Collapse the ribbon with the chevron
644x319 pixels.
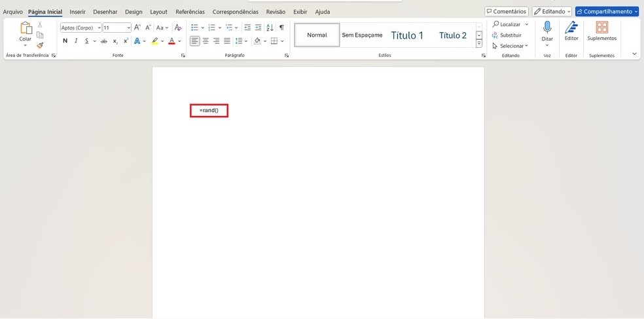[x=634, y=54]
